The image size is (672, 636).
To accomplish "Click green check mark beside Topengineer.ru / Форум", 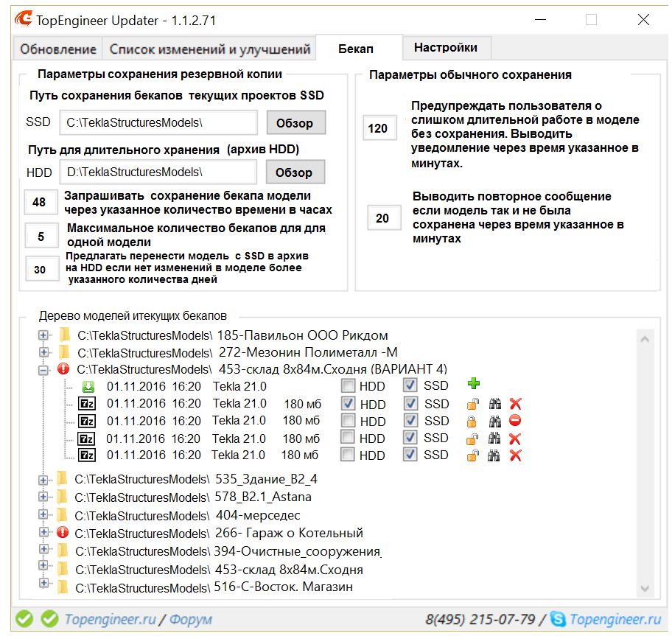I will click(x=49, y=618).
